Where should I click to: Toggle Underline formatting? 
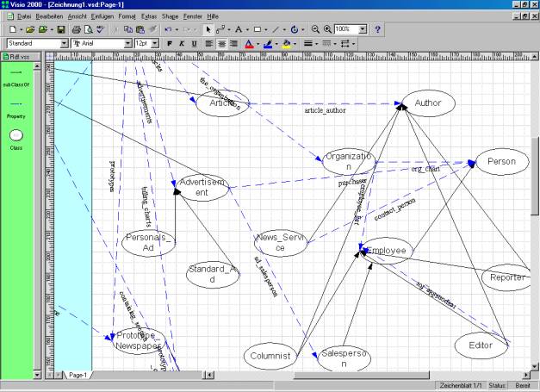194,43
